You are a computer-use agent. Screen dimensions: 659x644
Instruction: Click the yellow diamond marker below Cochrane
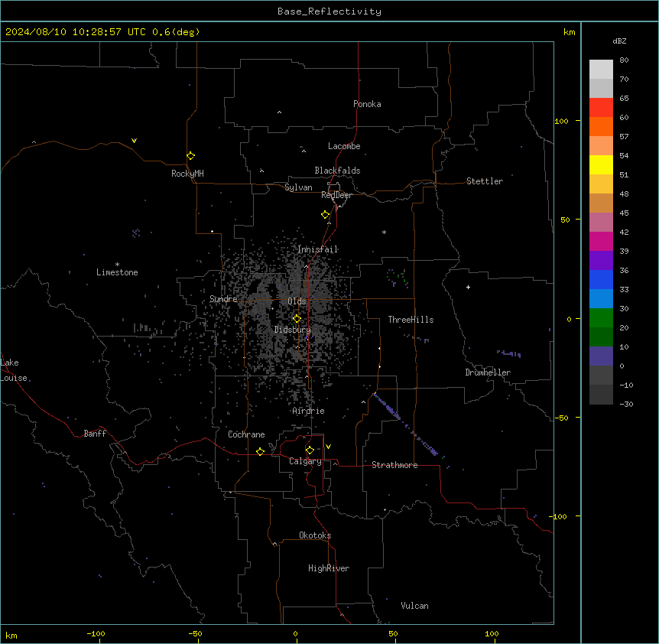point(260,451)
